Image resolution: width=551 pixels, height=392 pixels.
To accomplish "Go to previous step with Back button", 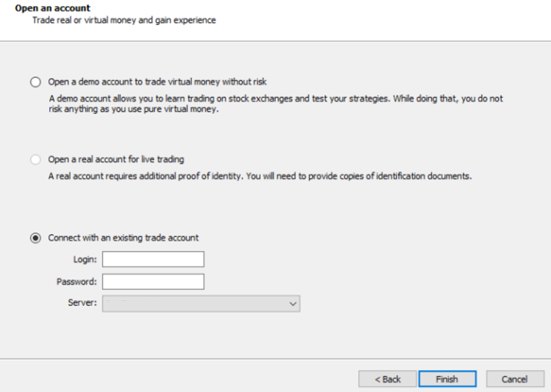I will 387,379.
